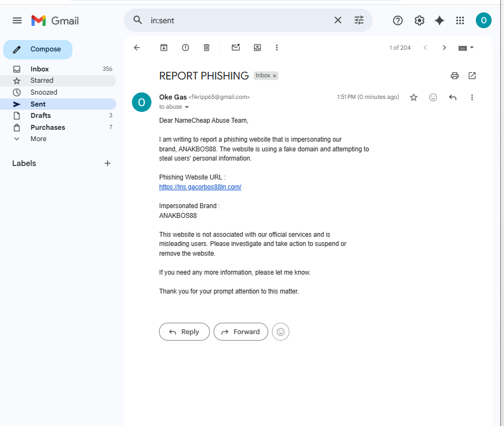Open Settings gear icon
The width and height of the screenshot is (504, 426).
click(419, 21)
